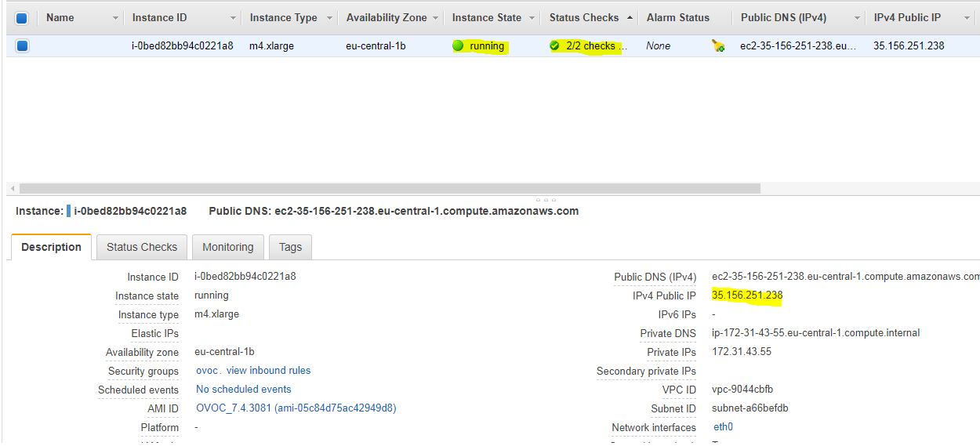
Task: Select all instances with the header checkbox
Action: pyautogui.click(x=22, y=18)
